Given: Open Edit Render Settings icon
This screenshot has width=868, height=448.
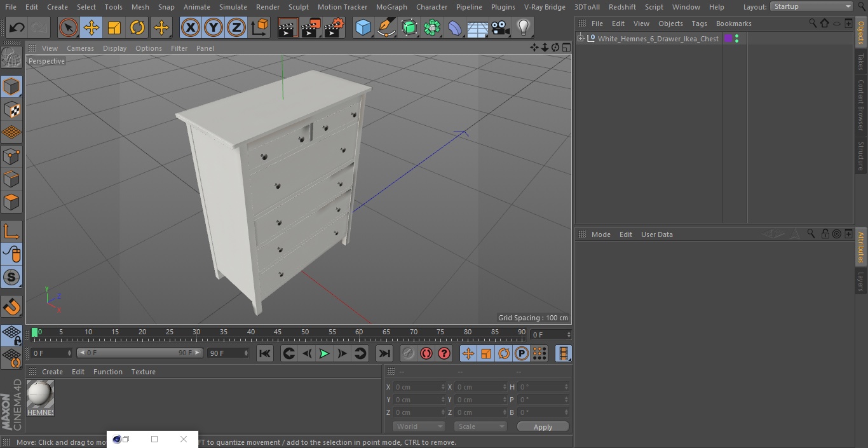Looking at the screenshot, I should 334,28.
